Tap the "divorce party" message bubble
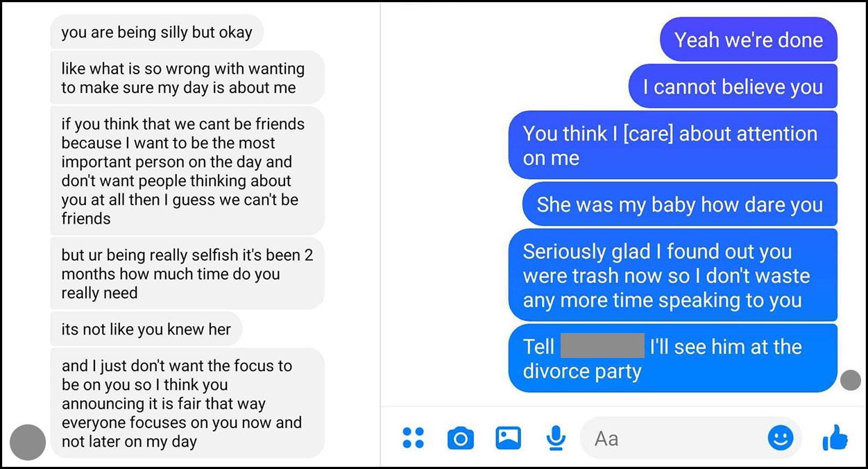Screen dimensions: 868x469 pyautogui.click(x=673, y=359)
